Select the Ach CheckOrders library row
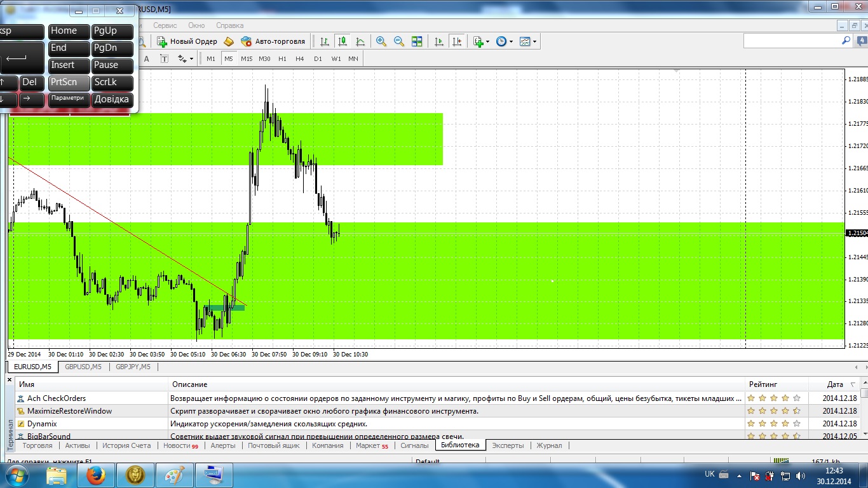 (x=437, y=398)
